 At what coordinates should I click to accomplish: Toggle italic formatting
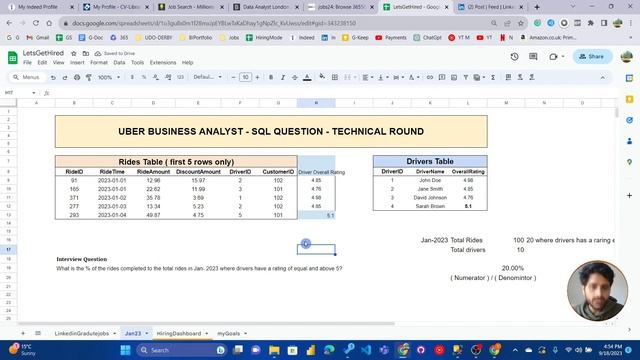click(282, 77)
